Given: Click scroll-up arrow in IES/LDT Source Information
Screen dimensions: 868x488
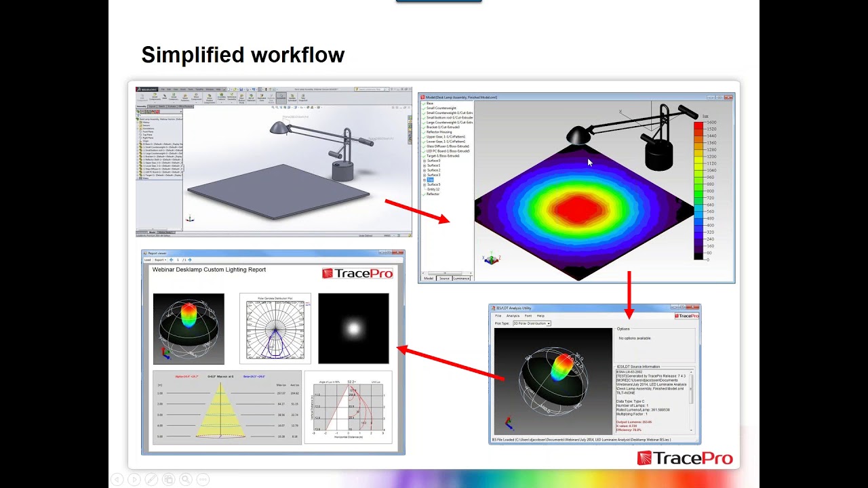Looking at the screenshot, I should (x=691, y=372).
